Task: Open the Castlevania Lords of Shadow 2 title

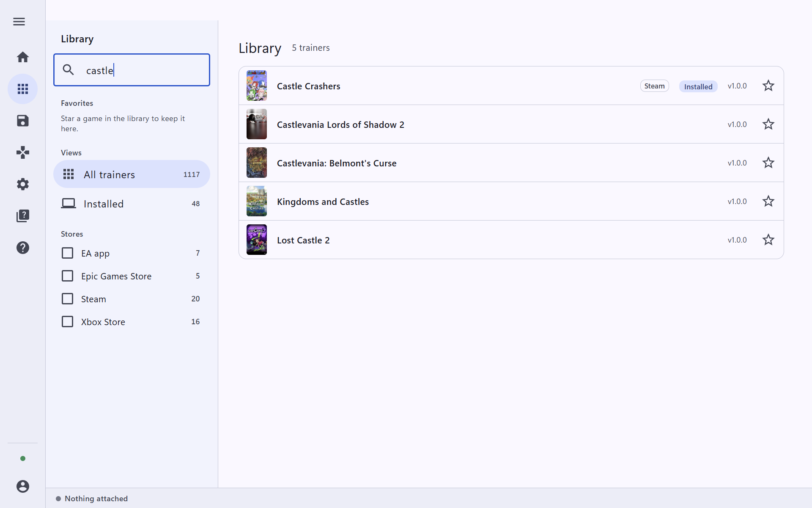Action: click(340, 125)
